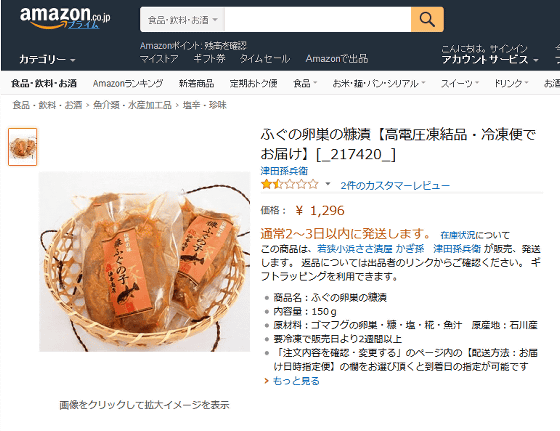Open the 食品・飲料・お酒 search category dropdown
560x431 pixels.
pos(182,20)
